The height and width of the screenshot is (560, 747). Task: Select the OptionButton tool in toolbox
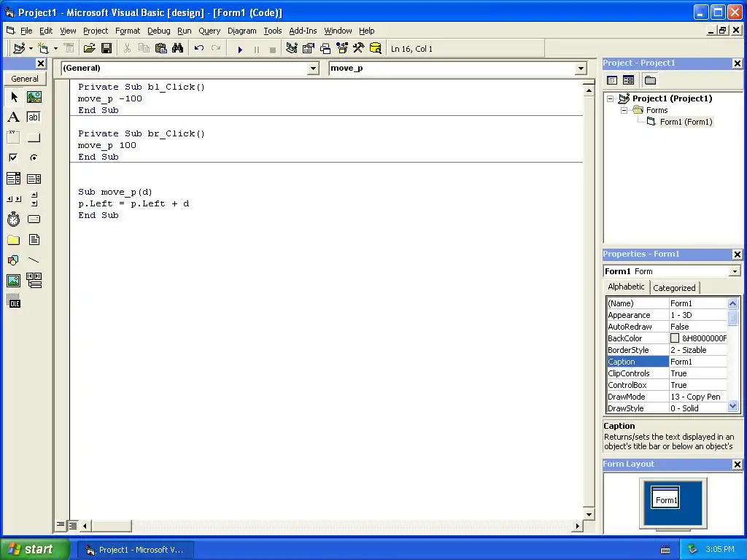pyautogui.click(x=34, y=157)
